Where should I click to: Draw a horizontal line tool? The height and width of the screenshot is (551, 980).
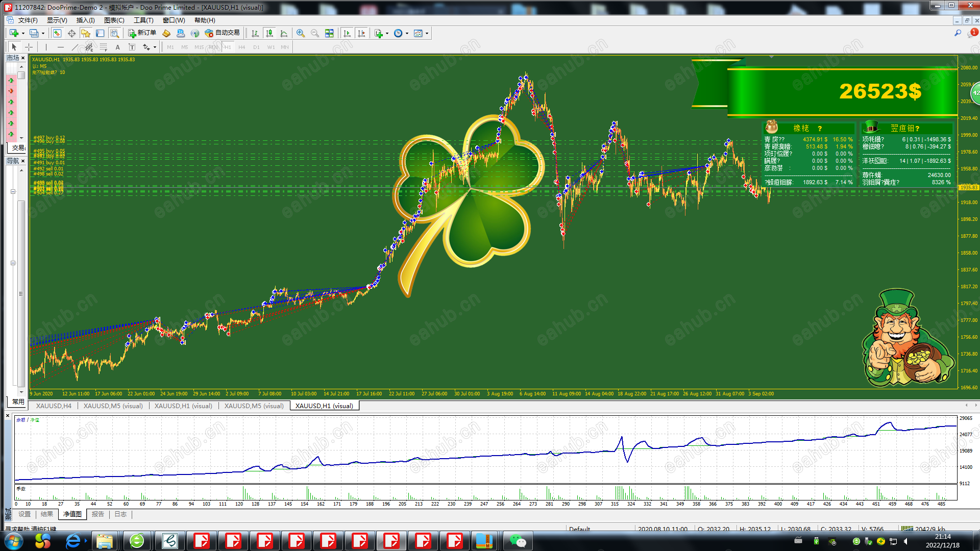click(x=60, y=47)
